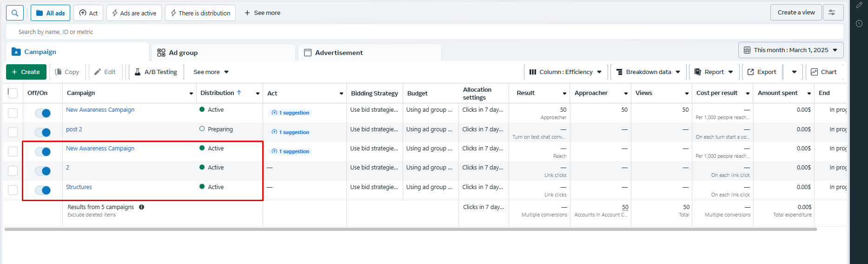Open the This month date range dropdown
Image resolution: width=868 pixels, height=264 pixels.
[x=791, y=50]
